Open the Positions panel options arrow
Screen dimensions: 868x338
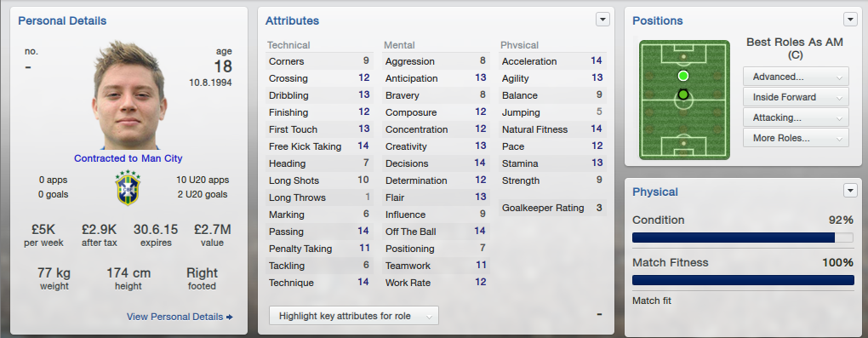850,20
